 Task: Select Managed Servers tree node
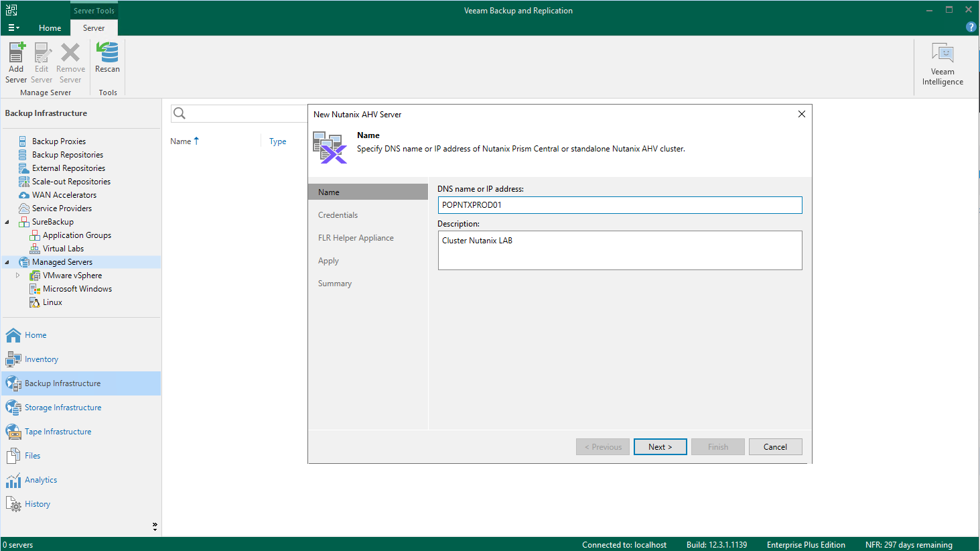pyautogui.click(x=62, y=262)
